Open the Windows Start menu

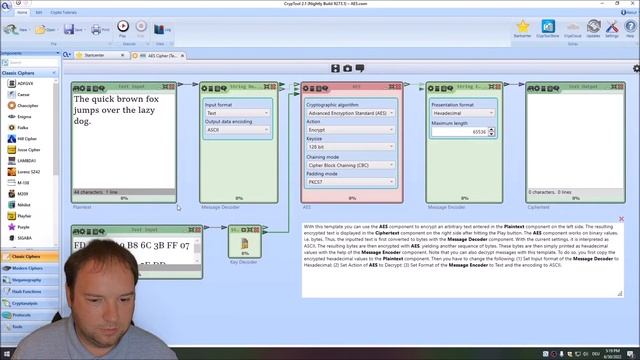[x=6, y=353]
